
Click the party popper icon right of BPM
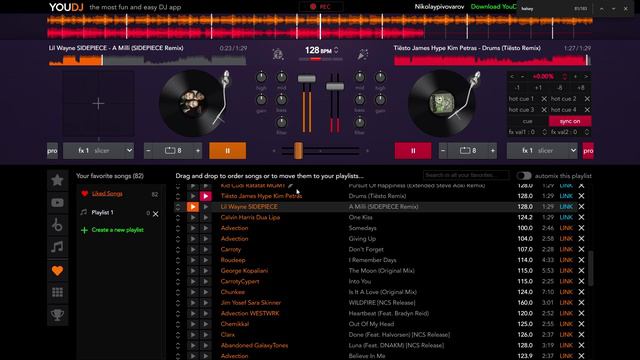point(362,54)
